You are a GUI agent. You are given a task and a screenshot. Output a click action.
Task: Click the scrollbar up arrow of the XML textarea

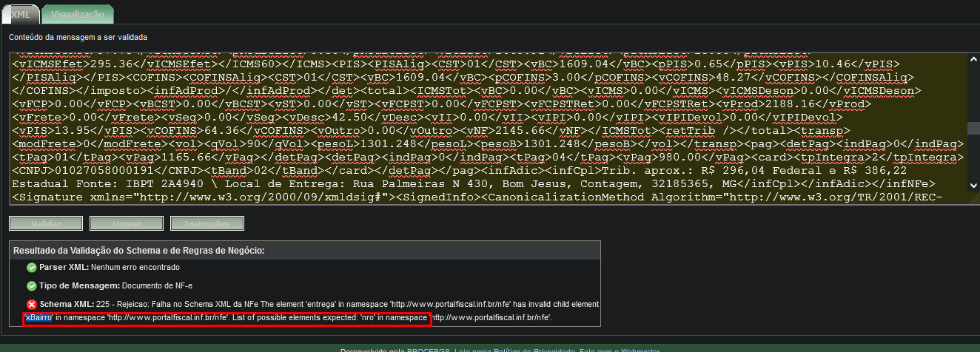(973, 58)
